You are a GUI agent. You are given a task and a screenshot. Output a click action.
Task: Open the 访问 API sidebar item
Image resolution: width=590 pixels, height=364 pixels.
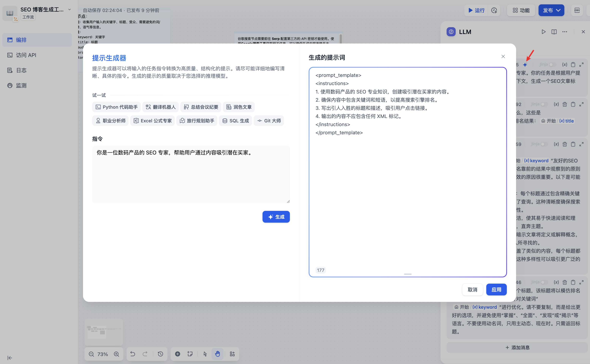tap(26, 55)
